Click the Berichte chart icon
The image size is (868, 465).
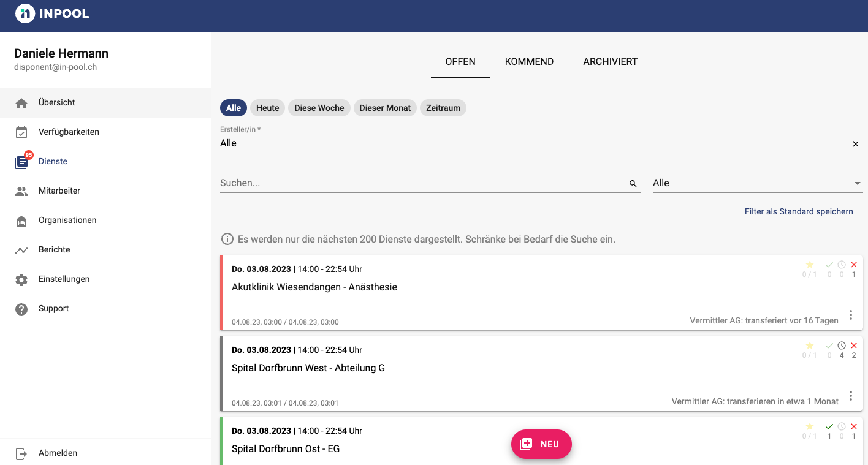point(21,250)
